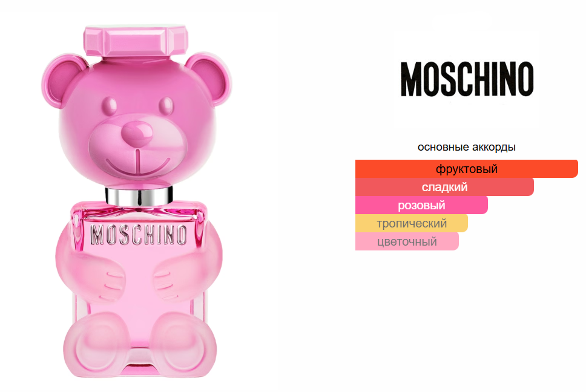Click the black MOSCHINO brand logo
The height and width of the screenshot is (392, 586).
467,79
